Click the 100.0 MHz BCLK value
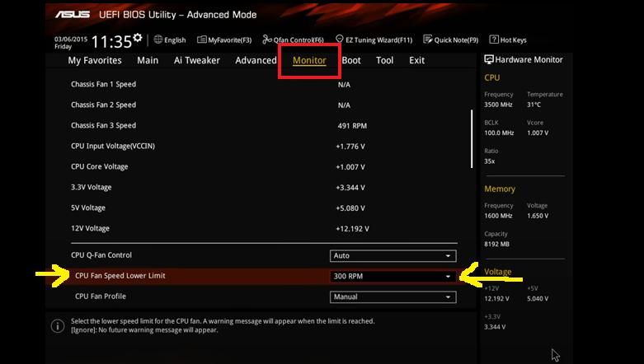This screenshot has height=364, width=644. point(499,133)
